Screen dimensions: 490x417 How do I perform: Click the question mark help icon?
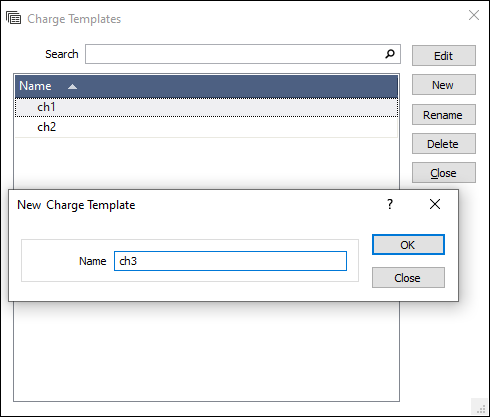pyautogui.click(x=390, y=204)
